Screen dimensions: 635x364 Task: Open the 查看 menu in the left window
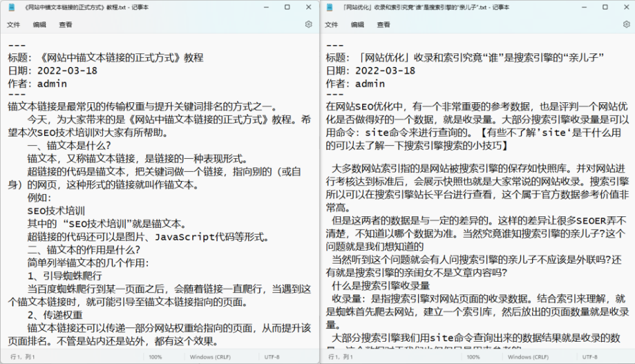(x=65, y=24)
